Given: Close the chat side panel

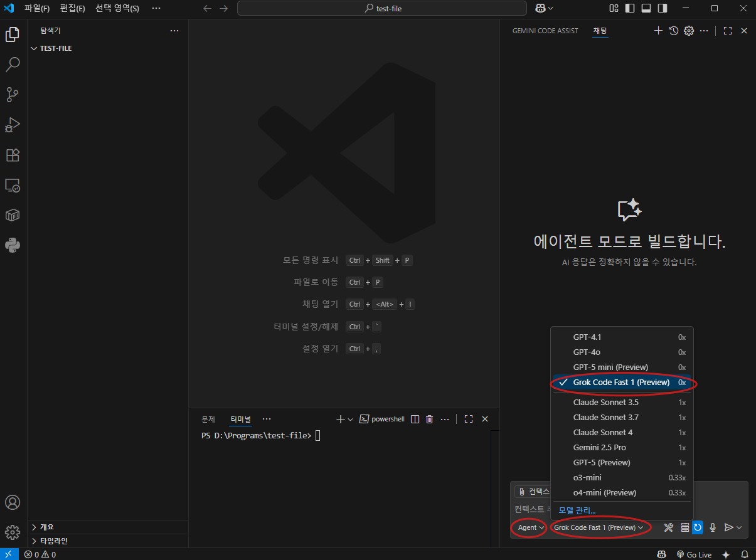Looking at the screenshot, I should [744, 30].
